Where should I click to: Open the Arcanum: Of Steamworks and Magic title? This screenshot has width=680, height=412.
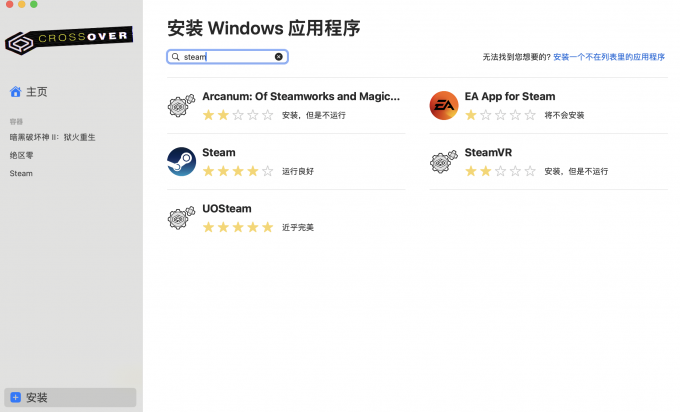pos(301,96)
